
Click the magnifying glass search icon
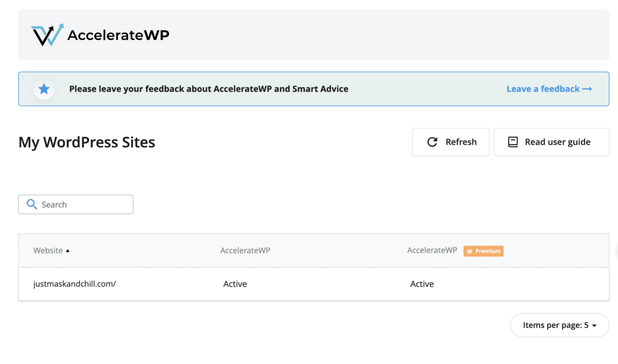pos(32,204)
